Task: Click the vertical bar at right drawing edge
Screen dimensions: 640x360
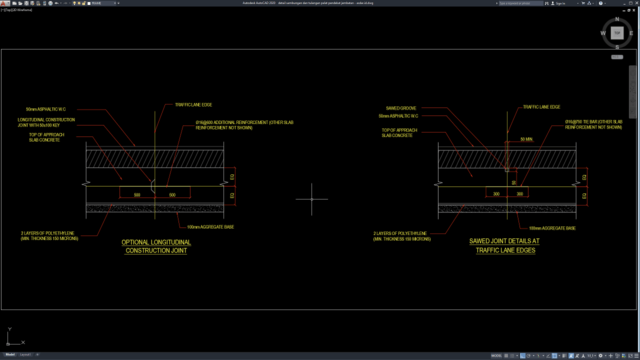Action: 633,92
